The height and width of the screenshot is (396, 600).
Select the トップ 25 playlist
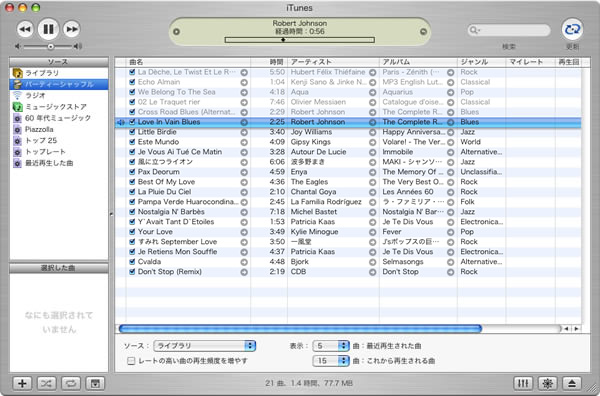tap(59, 140)
